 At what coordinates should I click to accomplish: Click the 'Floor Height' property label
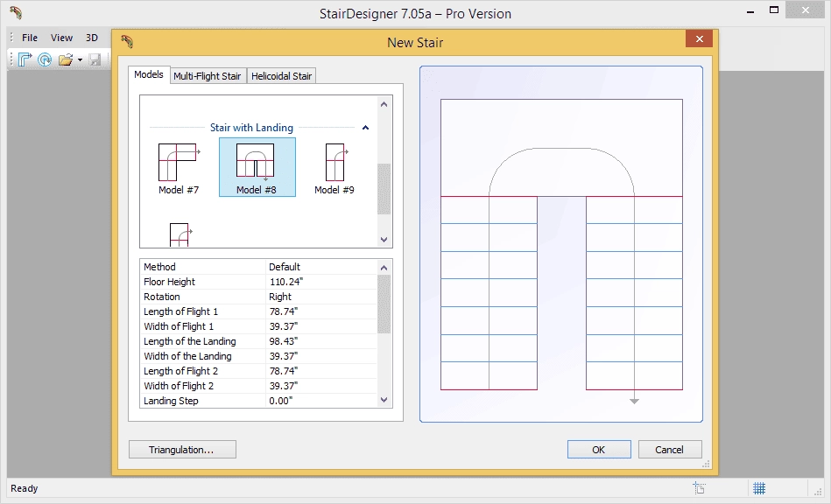pyautogui.click(x=169, y=282)
